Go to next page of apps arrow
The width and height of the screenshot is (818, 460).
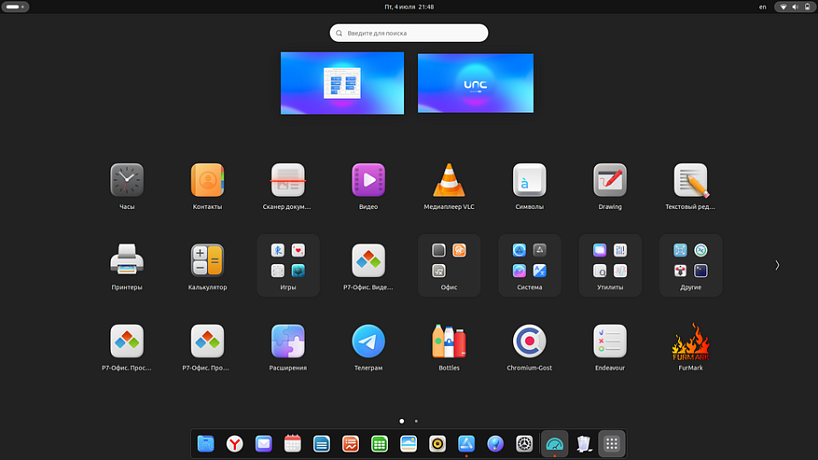pos(777,265)
